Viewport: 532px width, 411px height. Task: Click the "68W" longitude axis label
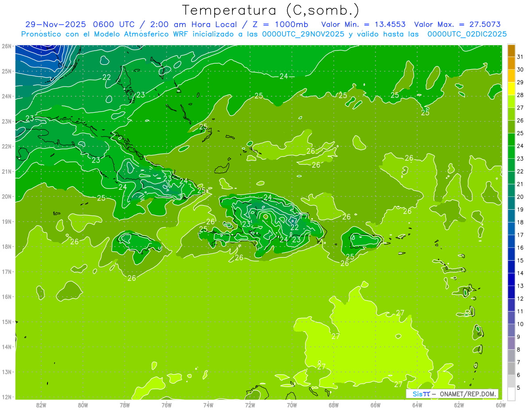[334, 405]
